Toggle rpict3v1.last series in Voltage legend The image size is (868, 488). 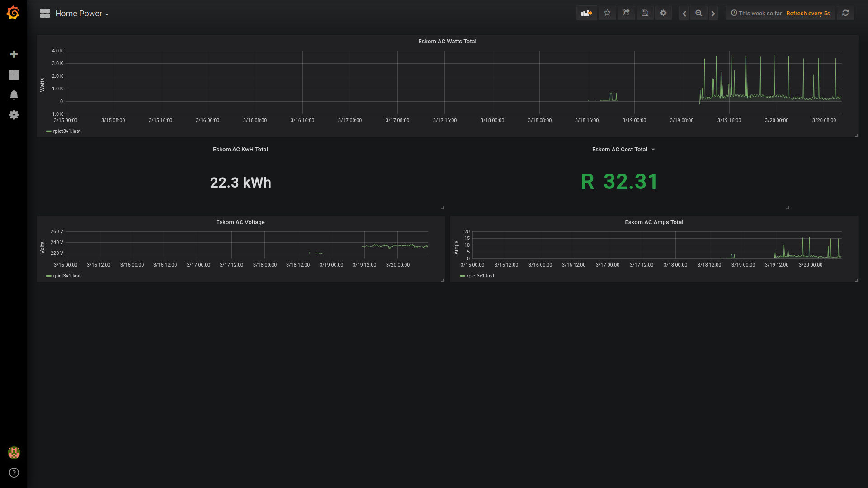click(67, 276)
